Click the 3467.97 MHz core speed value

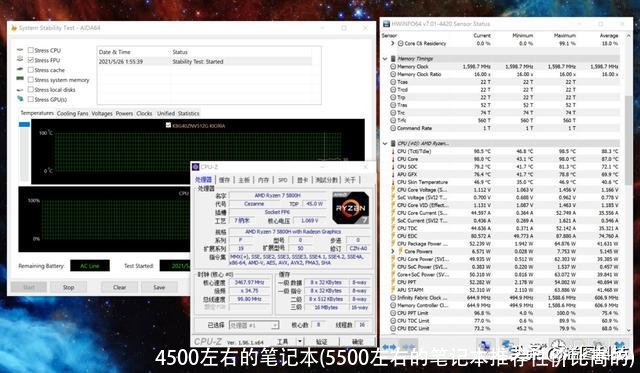(x=249, y=282)
